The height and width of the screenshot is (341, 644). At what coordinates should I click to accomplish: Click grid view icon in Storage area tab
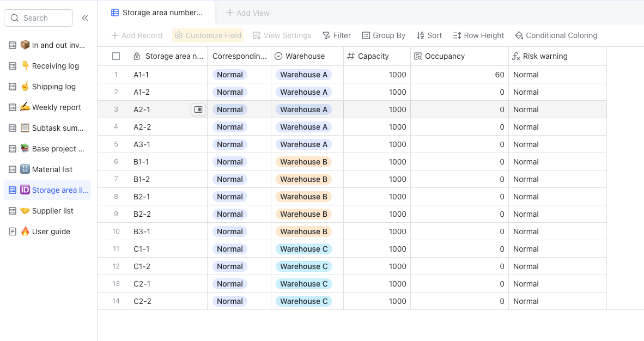pyautogui.click(x=115, y=13)
